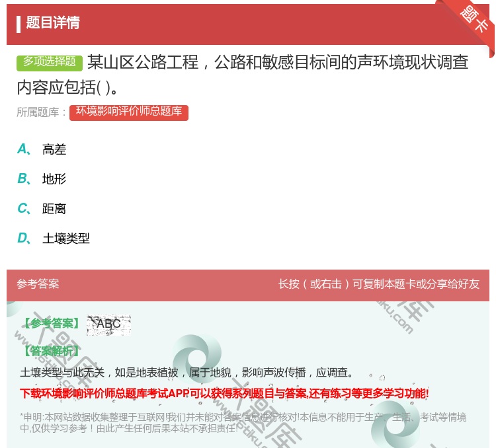The image size is (496, 448).
Task: Click the 题目详情 header title
Action: (53, 22)
